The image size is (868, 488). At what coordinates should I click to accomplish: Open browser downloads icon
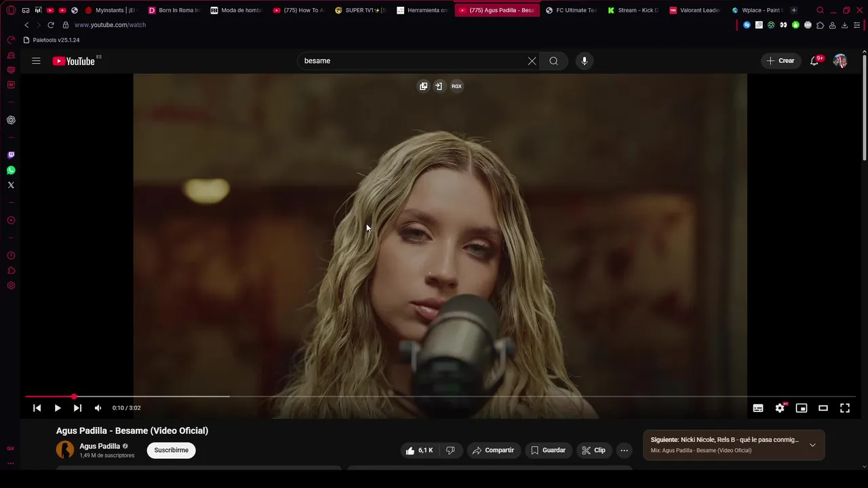844,25
